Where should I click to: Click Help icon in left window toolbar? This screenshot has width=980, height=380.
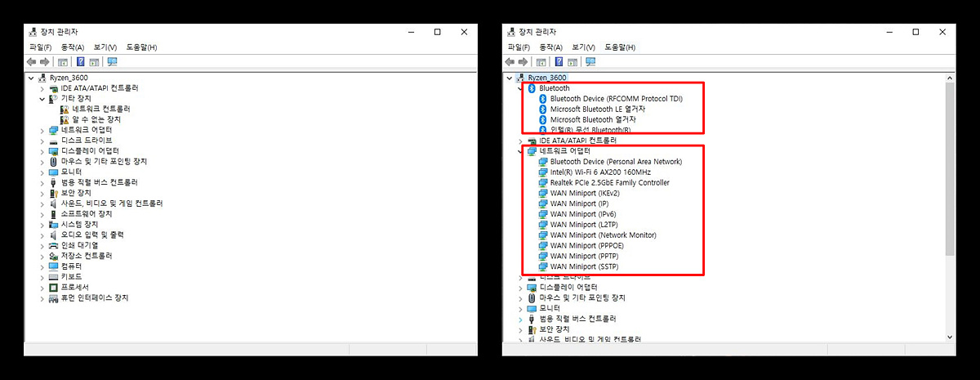81,62
